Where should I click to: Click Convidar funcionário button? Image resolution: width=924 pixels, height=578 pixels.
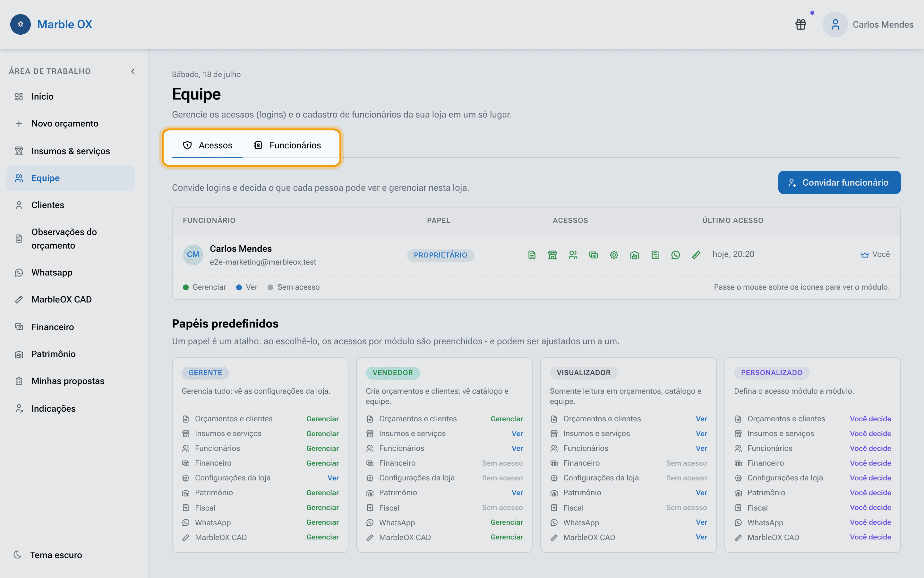click(x=839, y=182)
